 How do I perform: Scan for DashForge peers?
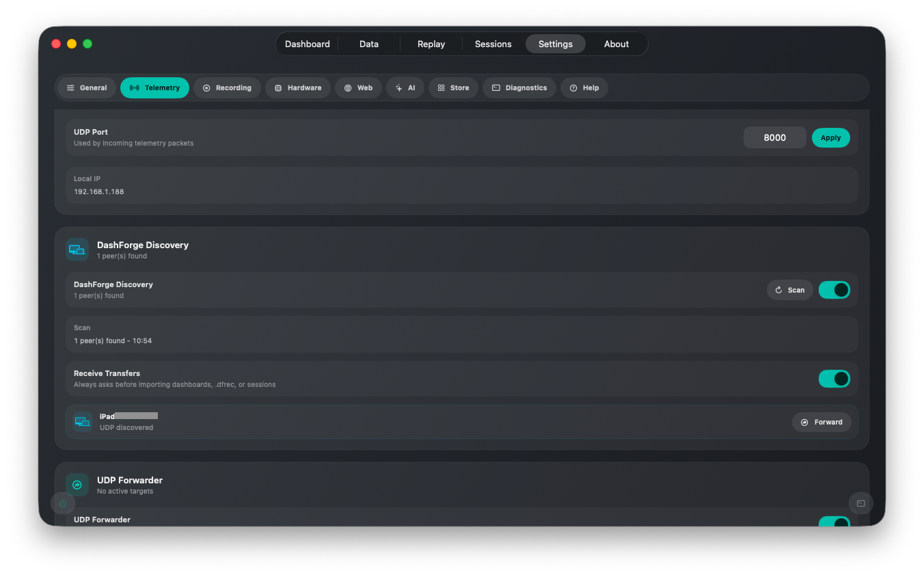pos(790,290)
